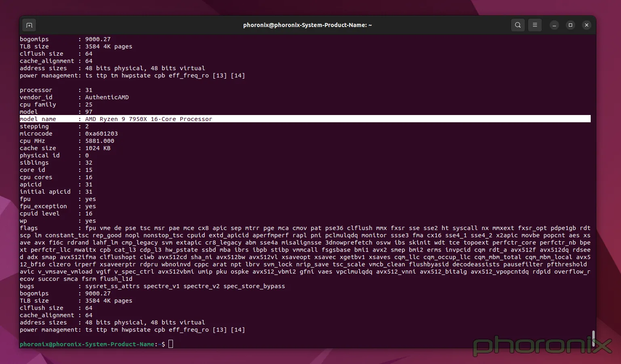The height and width of the screenshot is (364, 621).
Task: Click the terminal scrollbar thumb
Action: tap(593, 338)
